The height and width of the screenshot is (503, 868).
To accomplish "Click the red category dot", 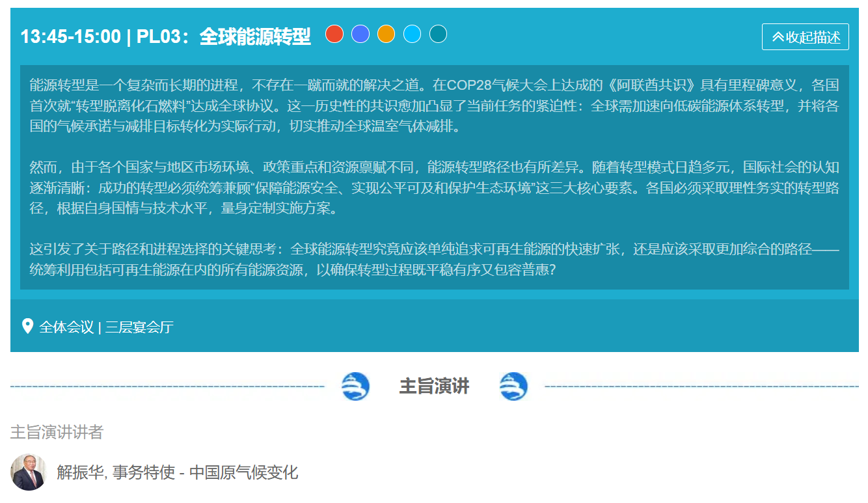I will (334, 34).
